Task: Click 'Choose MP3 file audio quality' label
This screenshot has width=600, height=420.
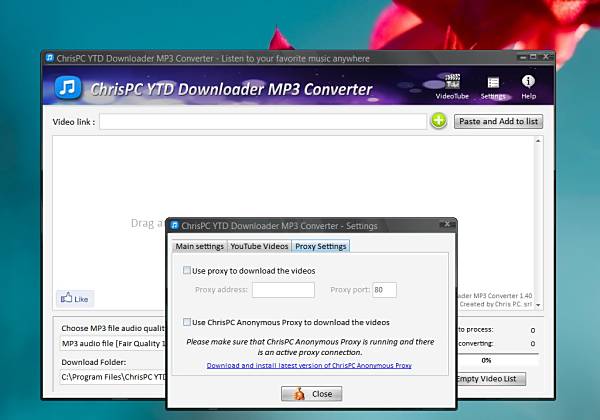Action: 113,328
